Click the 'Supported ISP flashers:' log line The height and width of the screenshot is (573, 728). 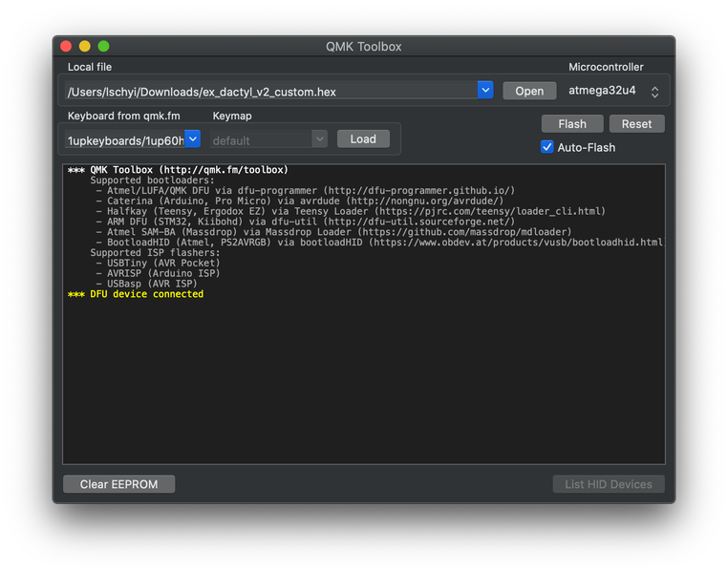pyautogui.click(x=155, y=253)
